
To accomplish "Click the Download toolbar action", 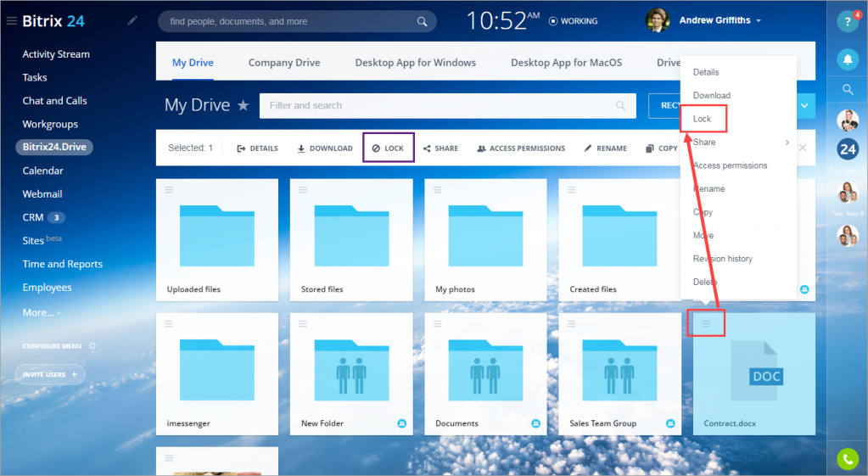I will point(325,148).
